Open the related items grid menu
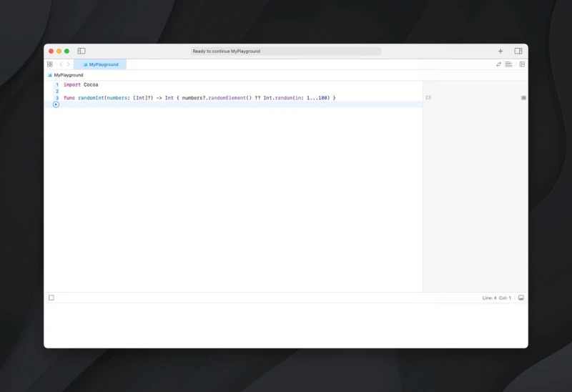 click(x=50, y=64)
